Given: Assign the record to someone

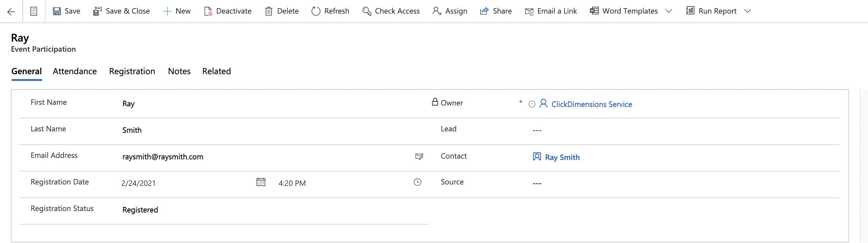Looking at the screenshot, I should click(x=450, y=11).
